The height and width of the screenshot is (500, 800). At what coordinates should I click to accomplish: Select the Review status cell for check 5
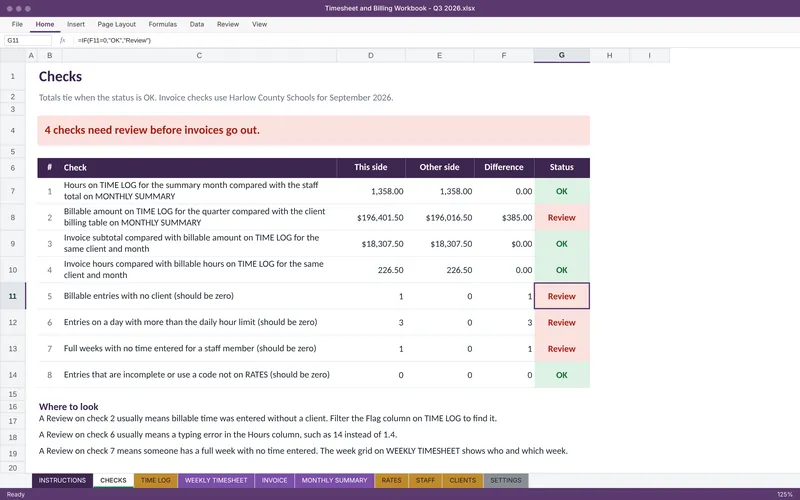[562, 296]
